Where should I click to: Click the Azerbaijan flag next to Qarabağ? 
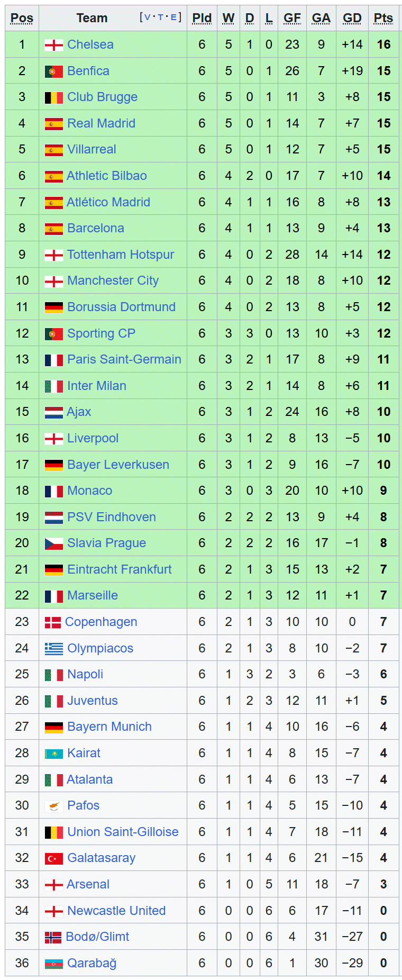54,964
